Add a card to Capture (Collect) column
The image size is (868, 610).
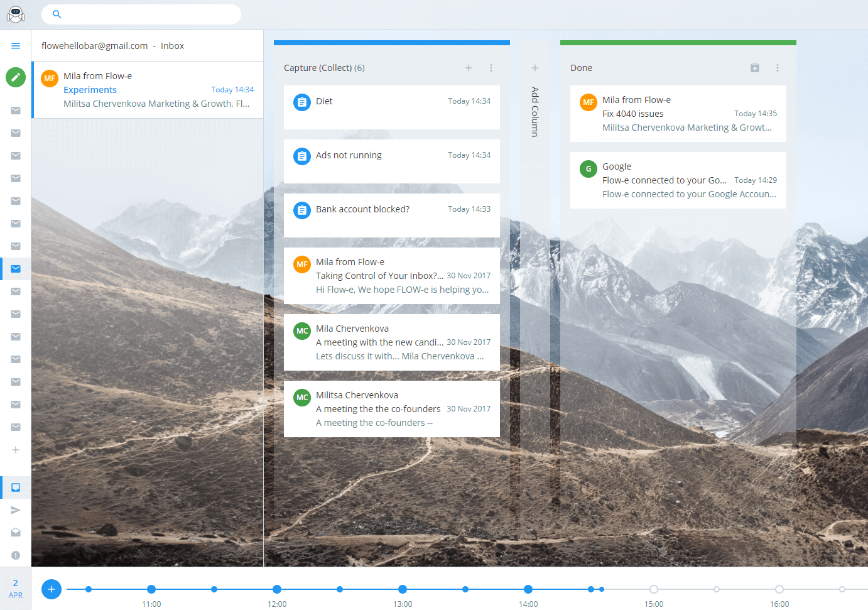(468, 68)
